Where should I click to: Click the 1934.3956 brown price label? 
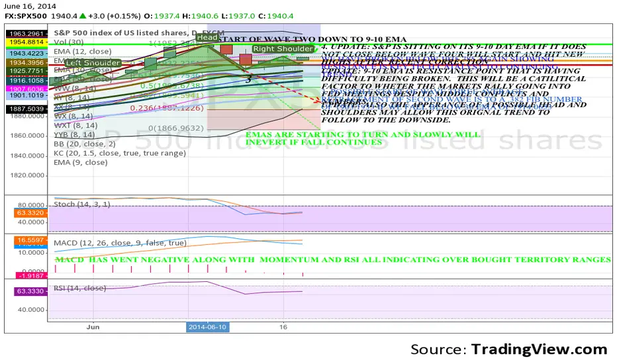(x=26, y=63)
